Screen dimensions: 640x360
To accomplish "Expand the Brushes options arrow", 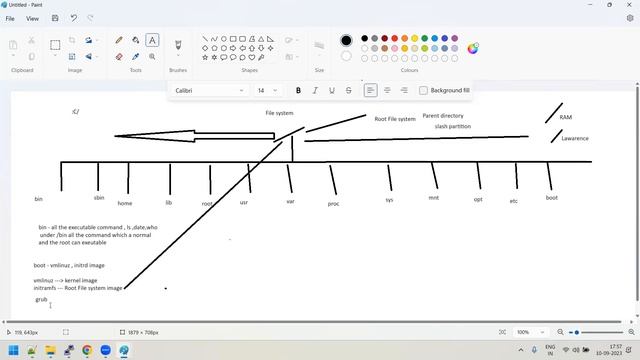I will pos(178,56).
